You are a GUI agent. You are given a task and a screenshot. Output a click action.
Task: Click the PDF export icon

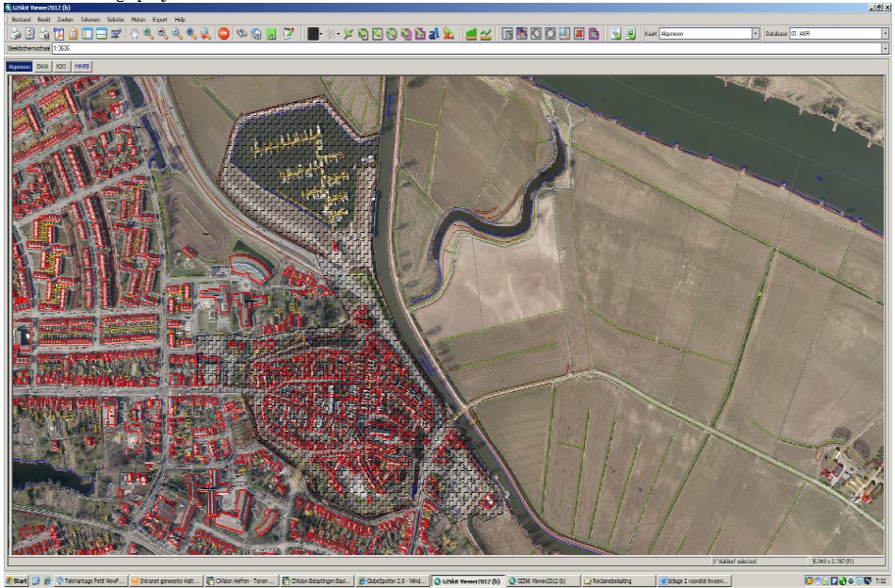[57, 34]
